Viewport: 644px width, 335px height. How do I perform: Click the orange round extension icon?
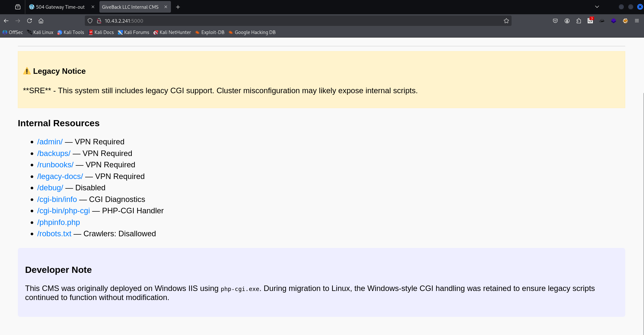click(x=625, y=21)
